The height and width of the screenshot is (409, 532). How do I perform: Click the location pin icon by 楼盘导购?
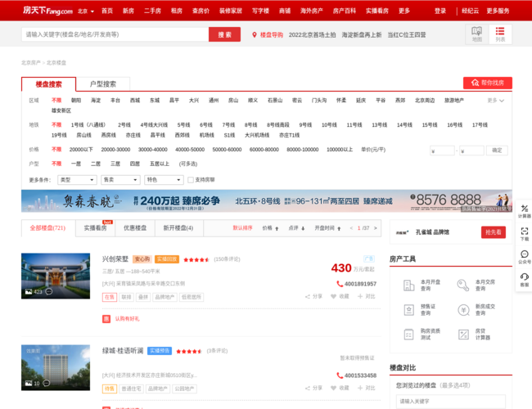click(x=255, y=34)
